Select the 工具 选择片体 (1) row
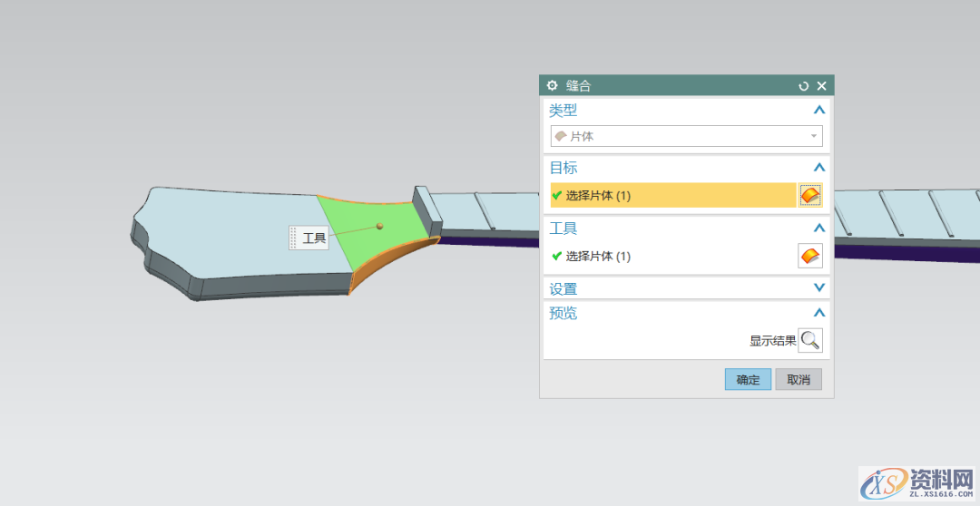 [x=673, y=256]
